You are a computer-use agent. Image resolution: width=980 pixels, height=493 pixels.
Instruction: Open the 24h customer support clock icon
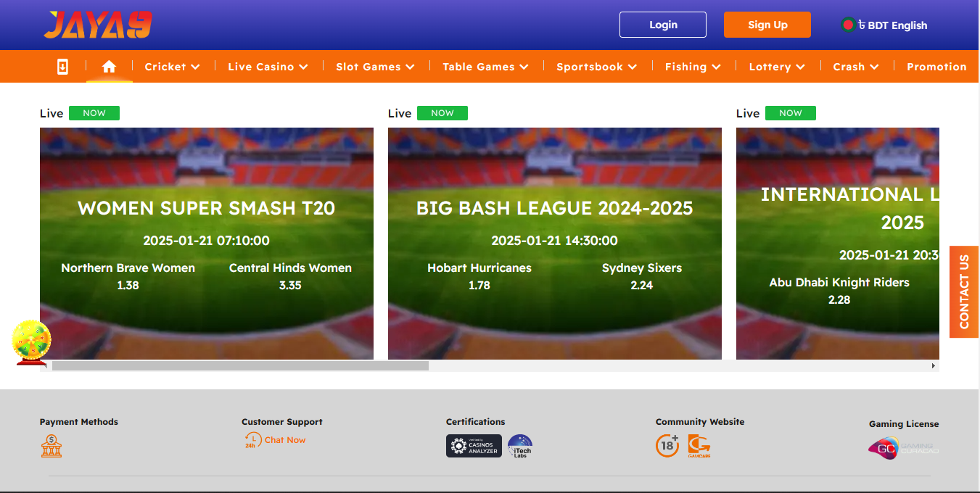252,439
